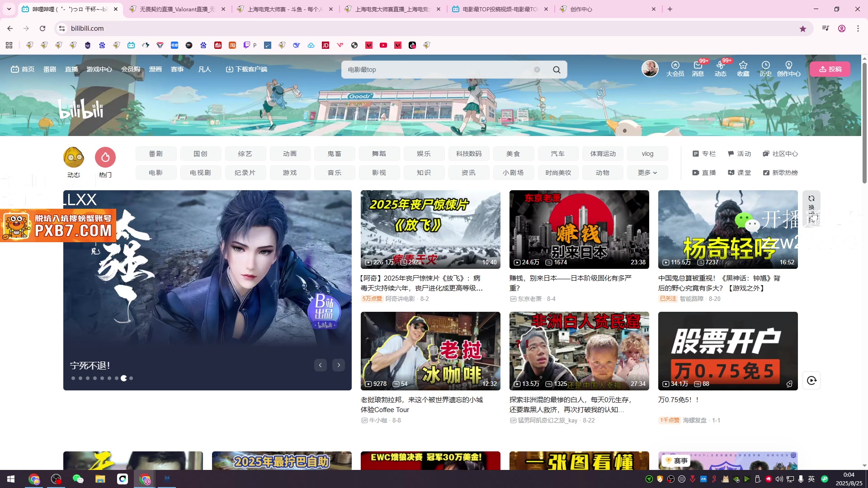Screen dimensions: 868x488
Task: Open the JD bookmark icon
Action: click(x=325, y=45)
